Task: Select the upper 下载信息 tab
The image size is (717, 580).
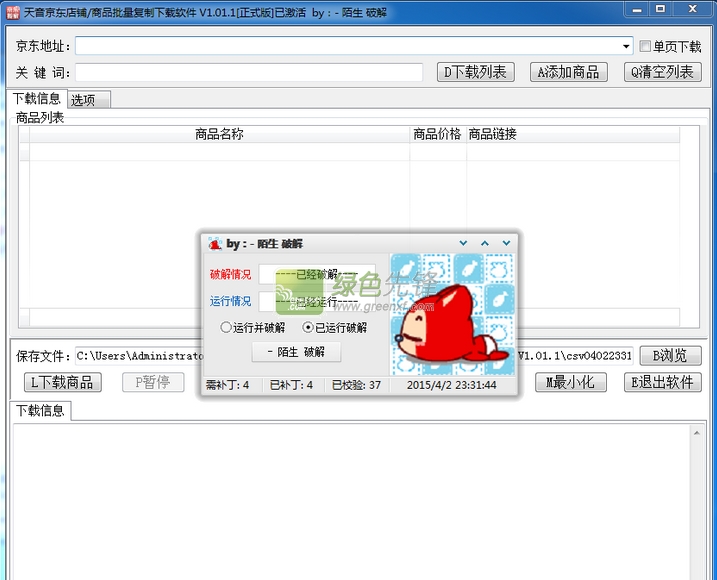Action: (37, 98)
